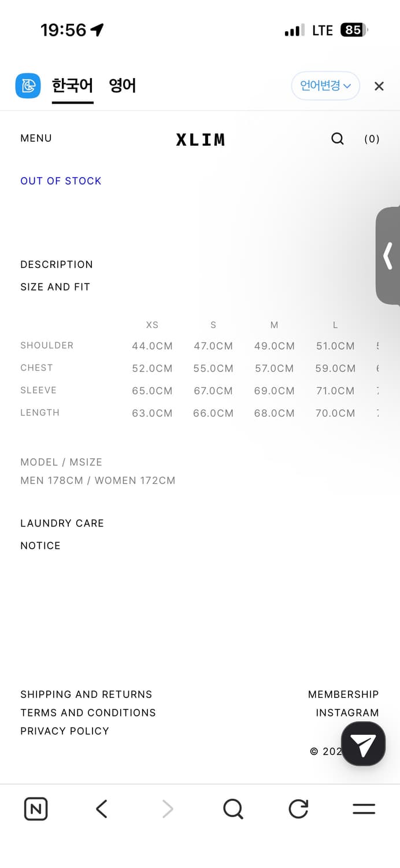Tap the browser forward arrow

coord(168,809)
